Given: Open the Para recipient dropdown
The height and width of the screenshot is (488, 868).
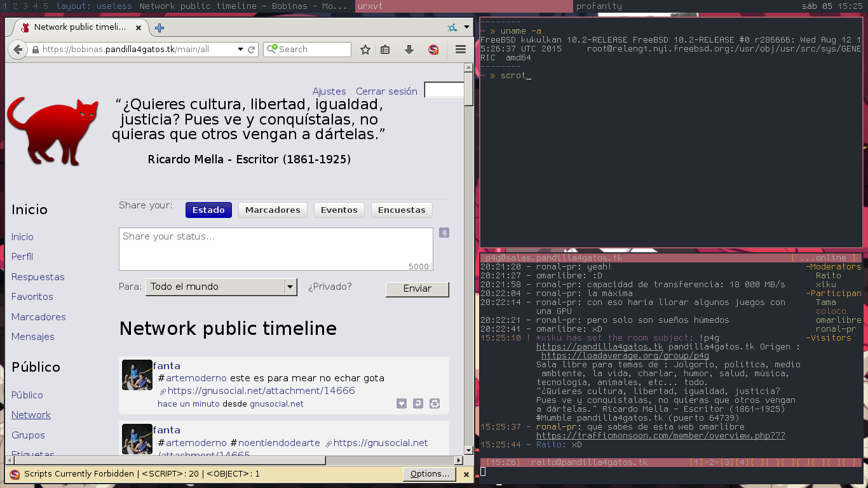Looking at the screenshot, I should coord(221,287).
